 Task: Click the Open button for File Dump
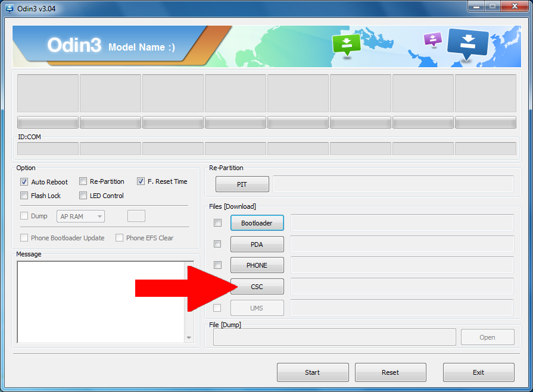click(x=488, y=337)
